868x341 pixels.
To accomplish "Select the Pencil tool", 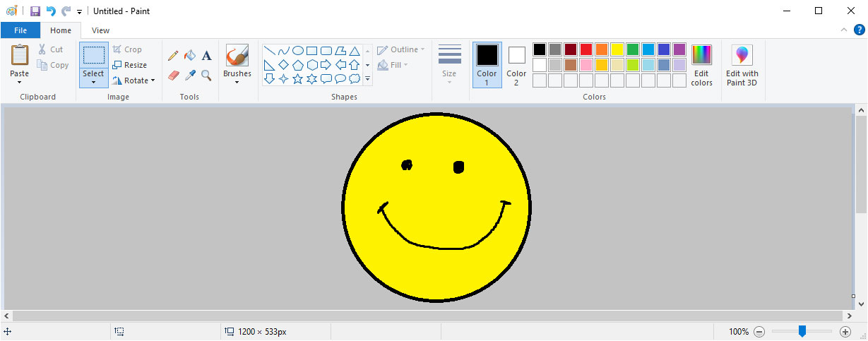I will coord(173,55).
